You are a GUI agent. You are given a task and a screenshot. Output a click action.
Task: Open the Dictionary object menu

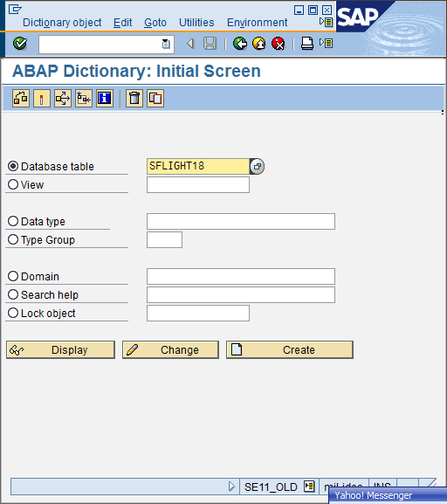tap(62, 23)
